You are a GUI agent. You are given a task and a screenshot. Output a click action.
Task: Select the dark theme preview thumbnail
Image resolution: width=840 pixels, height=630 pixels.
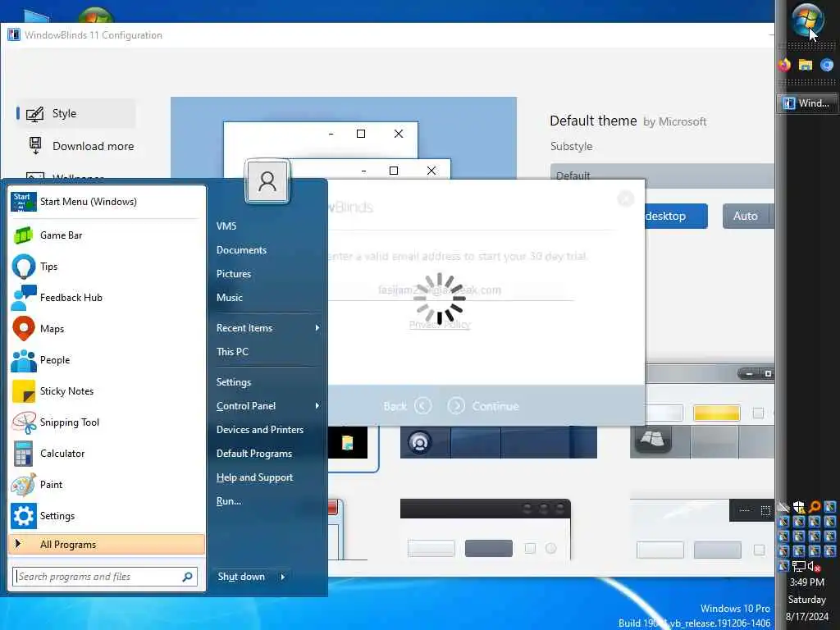(x=486, y=529)
